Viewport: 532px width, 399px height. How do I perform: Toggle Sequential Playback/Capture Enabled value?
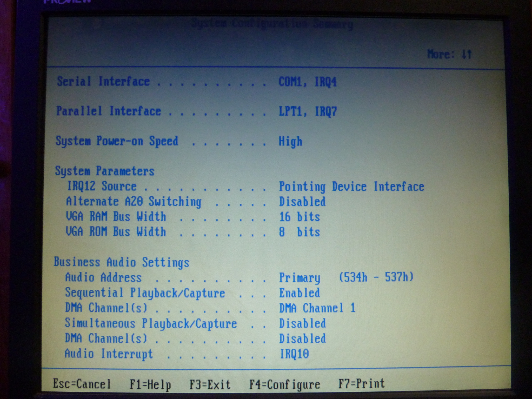[300, 293]
